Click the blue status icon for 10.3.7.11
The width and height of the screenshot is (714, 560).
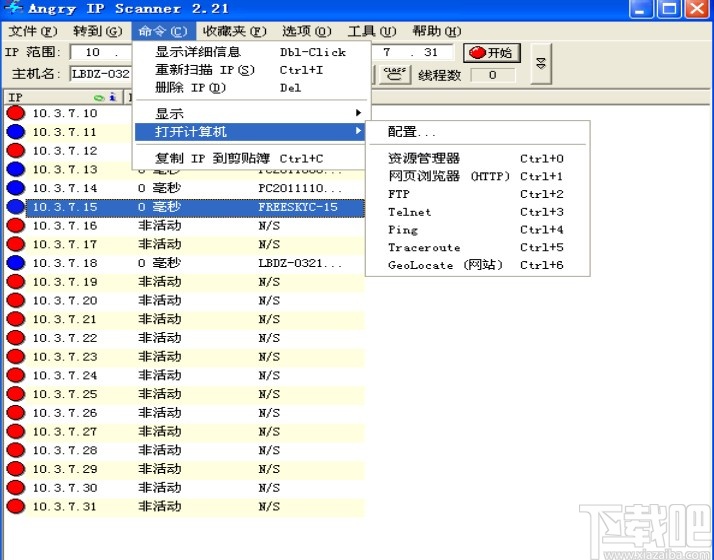16,132
